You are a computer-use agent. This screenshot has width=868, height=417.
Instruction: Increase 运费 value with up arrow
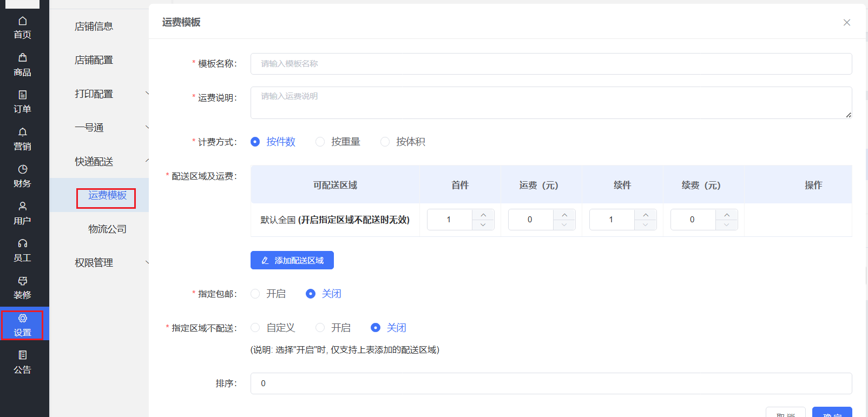click(564, 215)
